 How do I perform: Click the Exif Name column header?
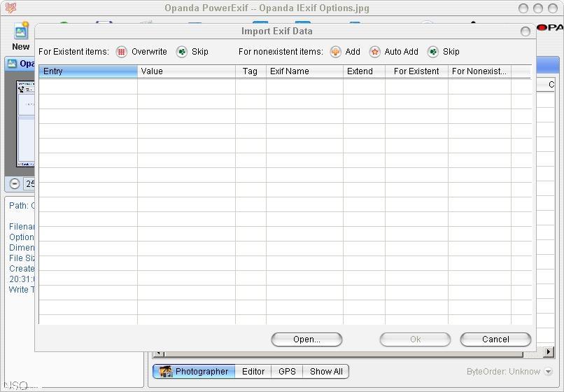coord(304,71)
